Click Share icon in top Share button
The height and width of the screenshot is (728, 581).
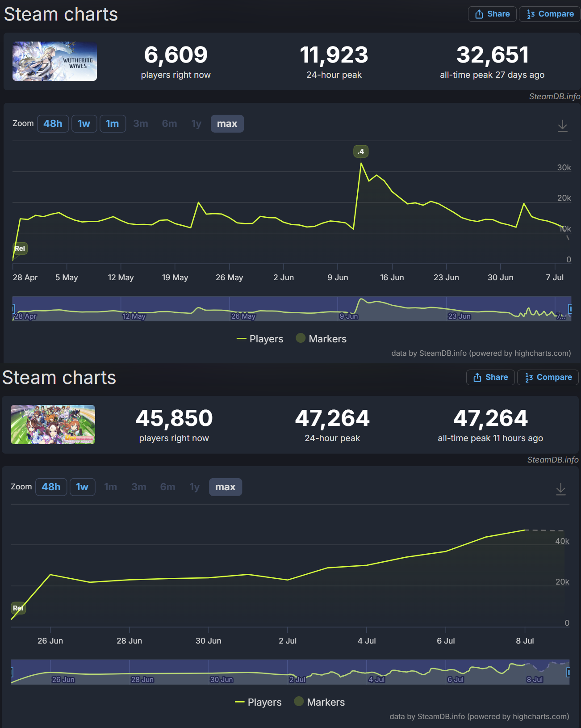click(x=479, y=14)
